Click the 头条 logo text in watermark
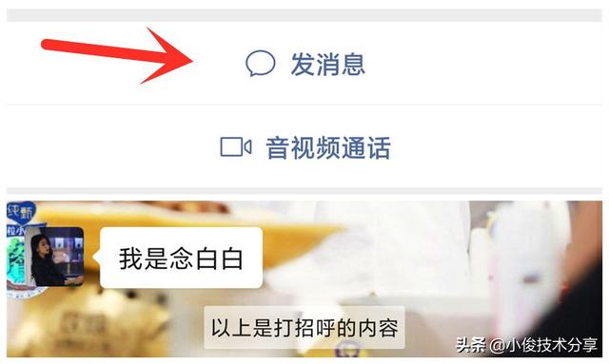The width and height of the screenshot is (609, 364). pyautogui.click(x=470, y=345)
